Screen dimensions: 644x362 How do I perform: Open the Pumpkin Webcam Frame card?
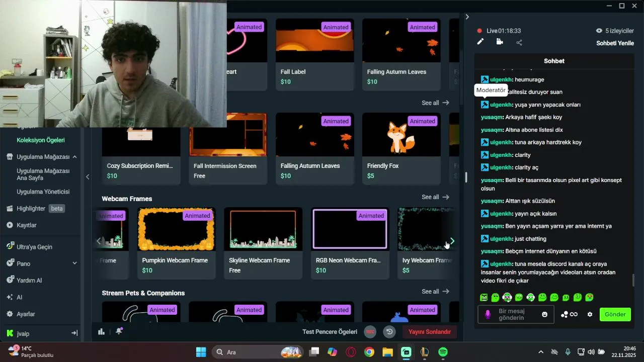176,243
